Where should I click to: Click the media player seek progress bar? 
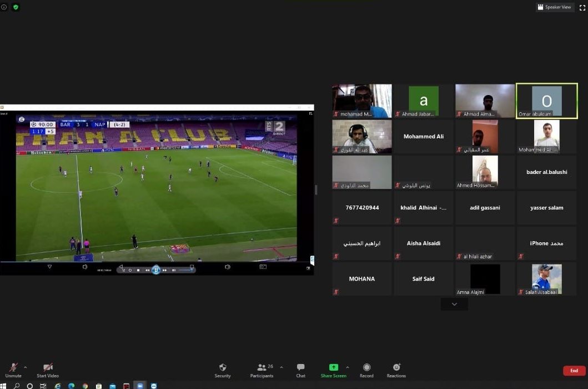coord(157,262)
